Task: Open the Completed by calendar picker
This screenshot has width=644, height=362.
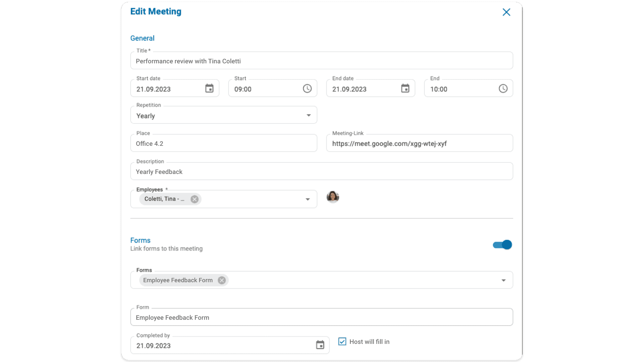Action: (320, 345)
